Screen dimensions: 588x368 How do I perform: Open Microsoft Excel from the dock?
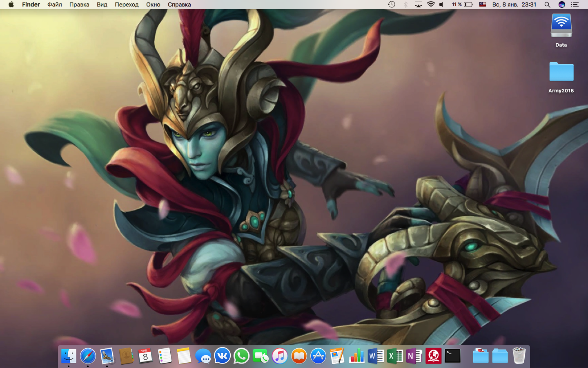(x=395, y=356)
